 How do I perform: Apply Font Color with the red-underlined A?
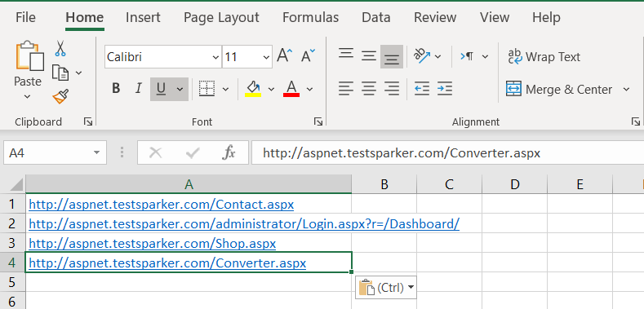(x=291, y=88)
